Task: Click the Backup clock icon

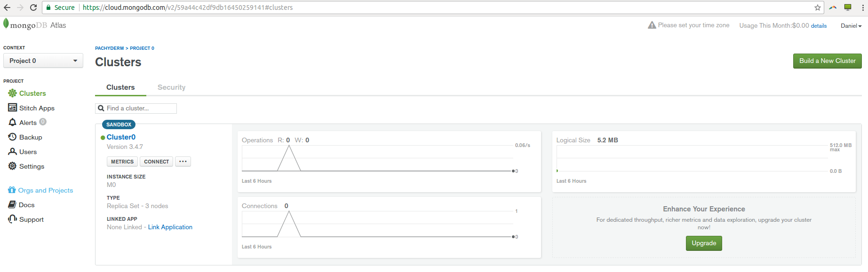Action: click(x=12, y=137)
